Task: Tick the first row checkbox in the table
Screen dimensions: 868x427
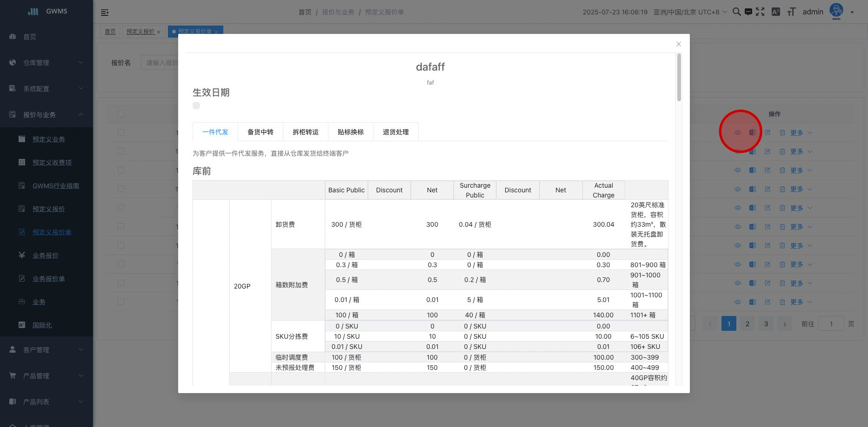Action: click(x=121, y=132)
